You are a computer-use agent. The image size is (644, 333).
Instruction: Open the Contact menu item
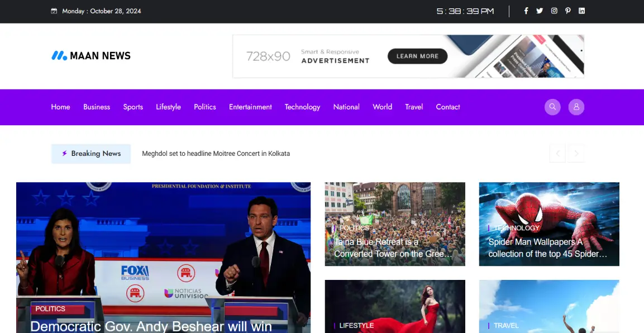[x=448, y=107]
